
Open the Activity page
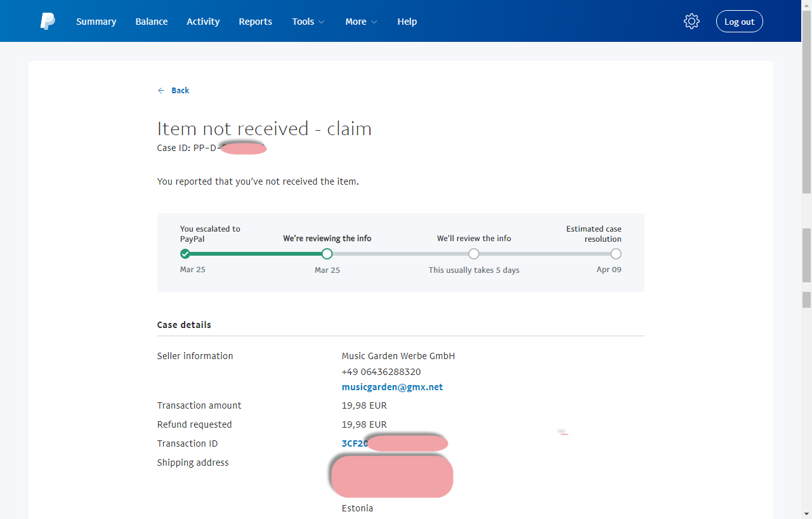click(x=203, y=22)
